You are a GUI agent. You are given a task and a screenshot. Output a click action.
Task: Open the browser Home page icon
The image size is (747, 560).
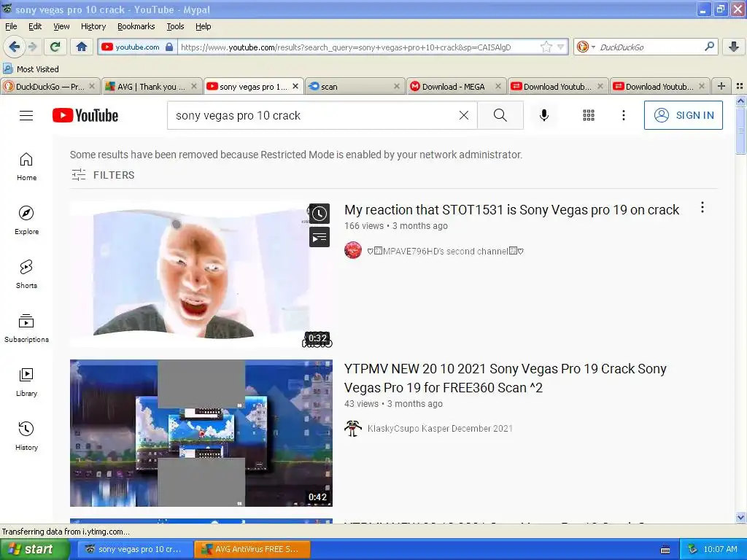82,47
